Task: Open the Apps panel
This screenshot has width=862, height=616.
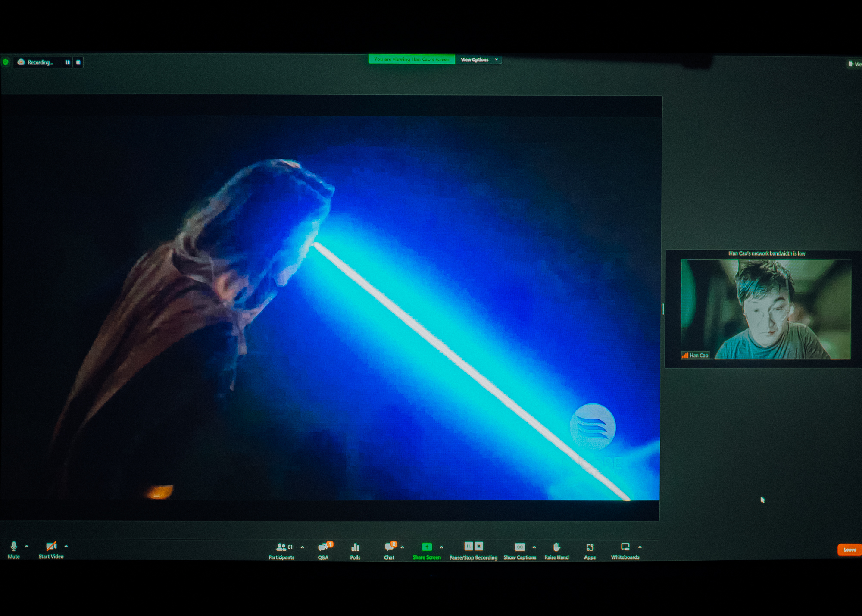Action: pos(590,551)
